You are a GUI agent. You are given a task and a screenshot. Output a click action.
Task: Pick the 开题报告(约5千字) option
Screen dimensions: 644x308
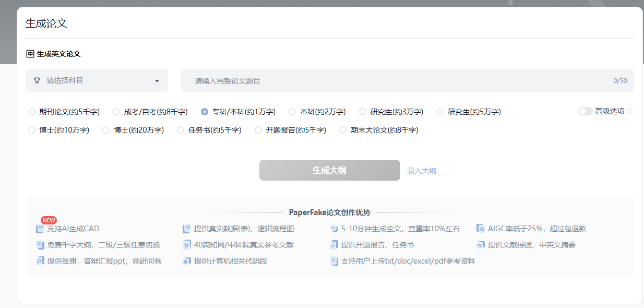pyautogui.click(x=258, y=130)
